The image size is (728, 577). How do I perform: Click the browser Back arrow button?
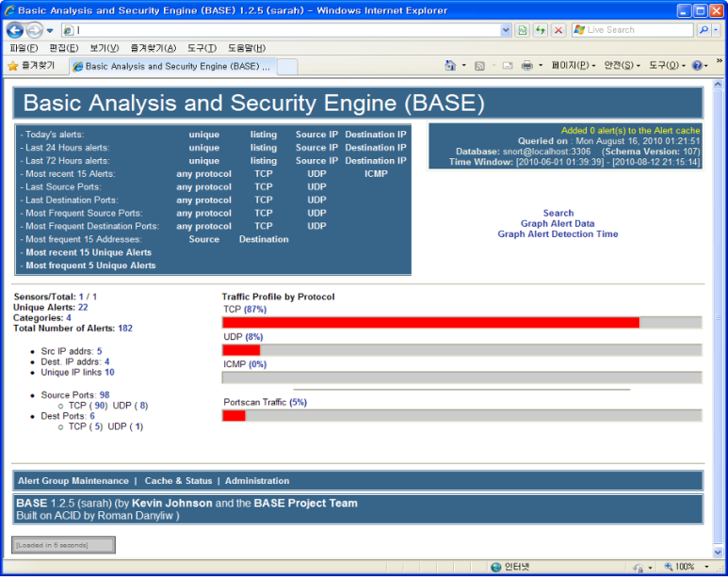pyautogui.click(x=15, y=30)
